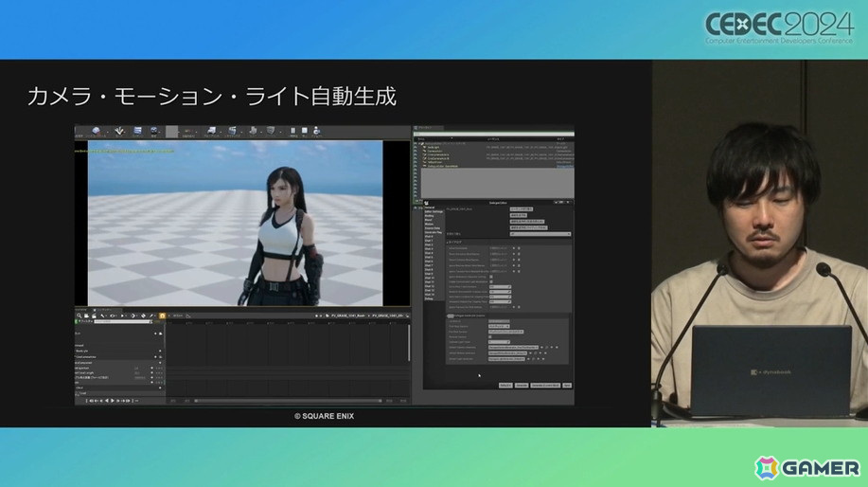Open the Default Light Generator dropdown
Screen dimensions: 868x487
(506, 359)
